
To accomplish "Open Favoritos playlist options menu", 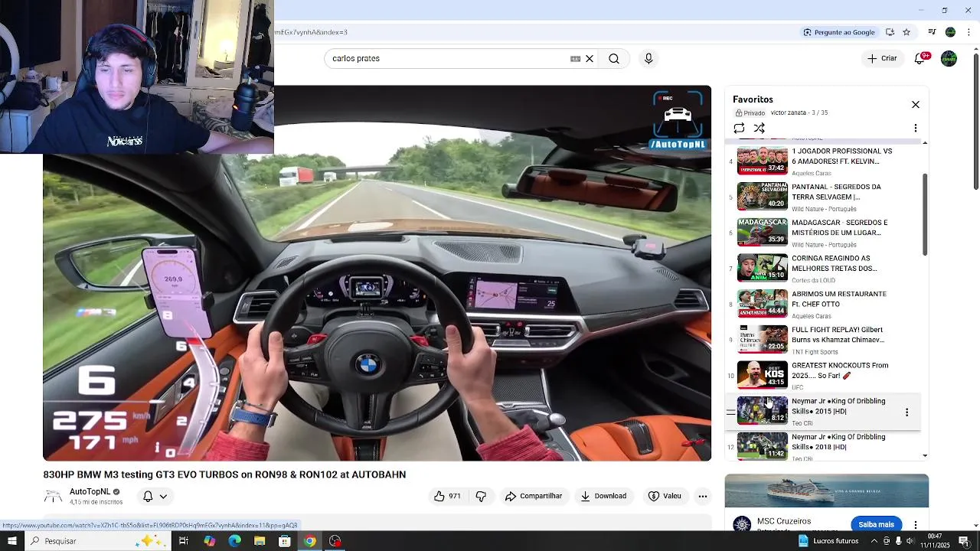I will pyautogui.click(x=916, y=129).
